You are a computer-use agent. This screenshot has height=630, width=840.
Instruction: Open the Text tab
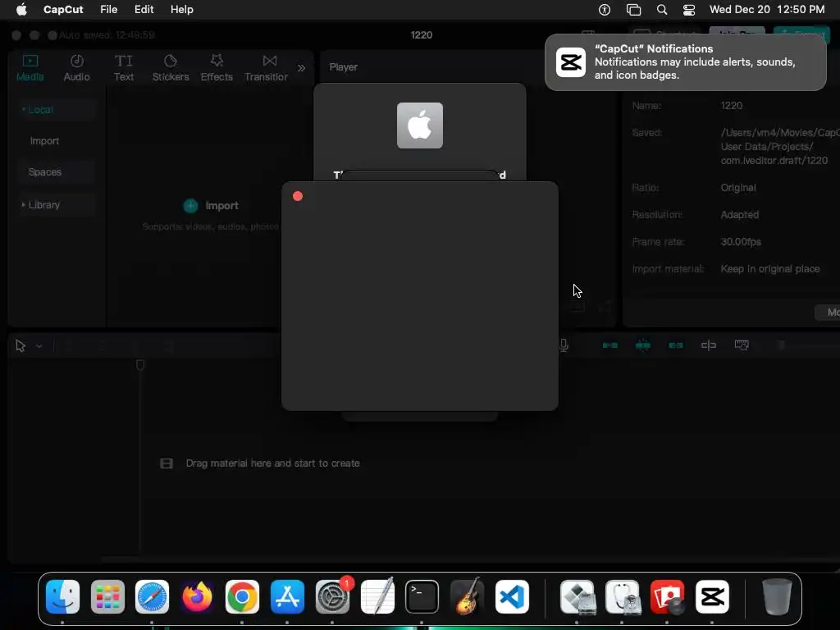point(124,68)
